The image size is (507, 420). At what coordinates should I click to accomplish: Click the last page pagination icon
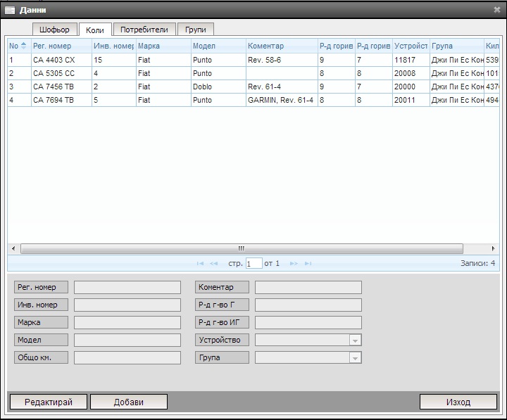pyautogui.click(x=308, y=263)
